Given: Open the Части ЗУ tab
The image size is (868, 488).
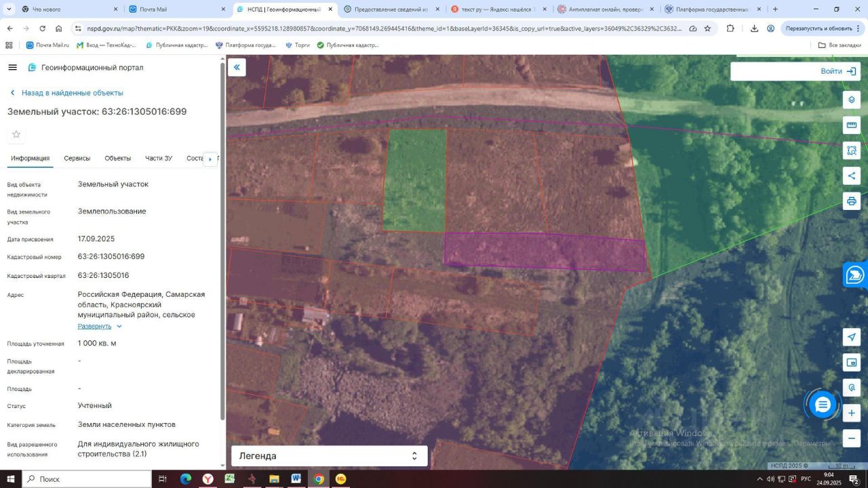Looking at the screenshot, I should pos(159,159).
